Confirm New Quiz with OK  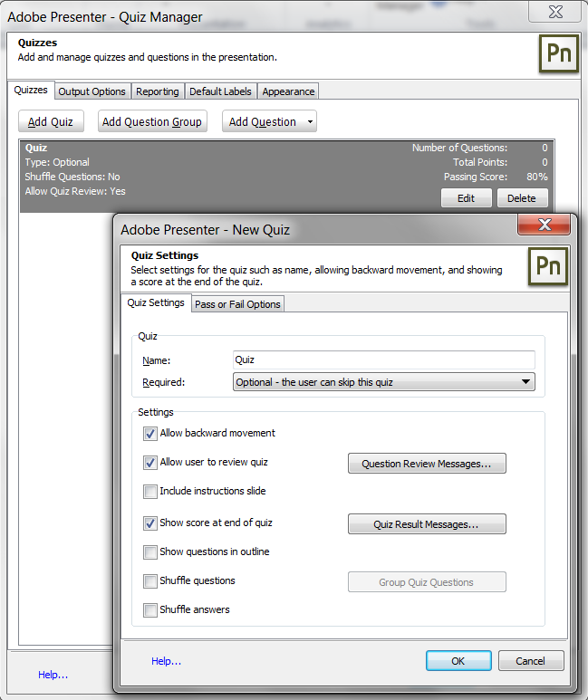click(x=458, y=661)
